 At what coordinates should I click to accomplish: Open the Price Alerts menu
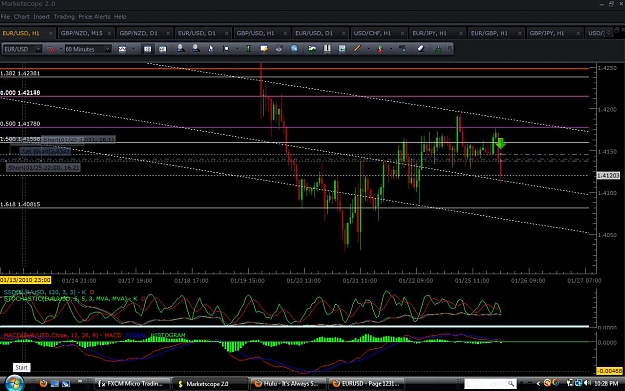click(94, 17)
